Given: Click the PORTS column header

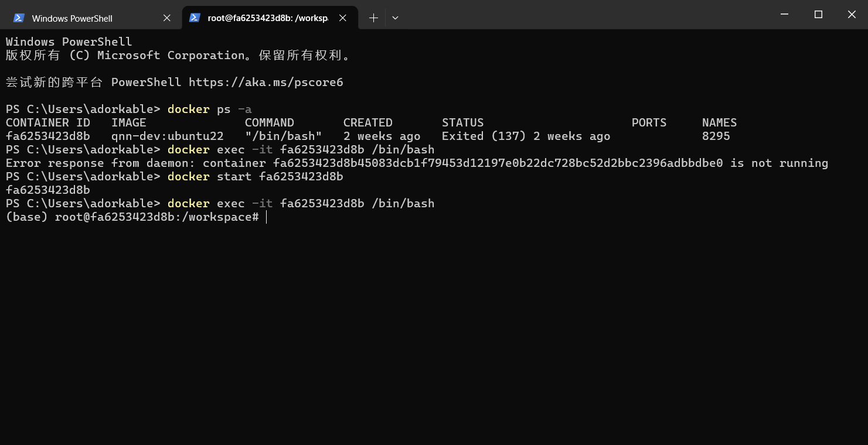Looking at the screenshot, I should 649,122.
